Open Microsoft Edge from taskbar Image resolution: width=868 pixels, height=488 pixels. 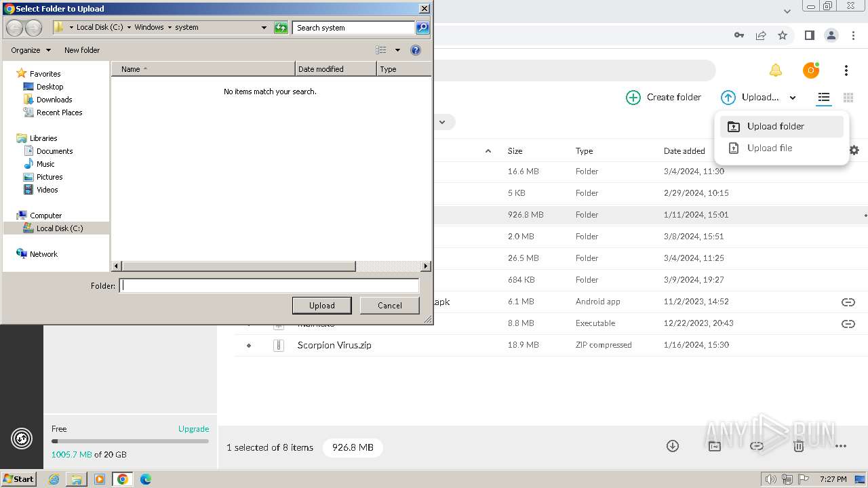145,479
